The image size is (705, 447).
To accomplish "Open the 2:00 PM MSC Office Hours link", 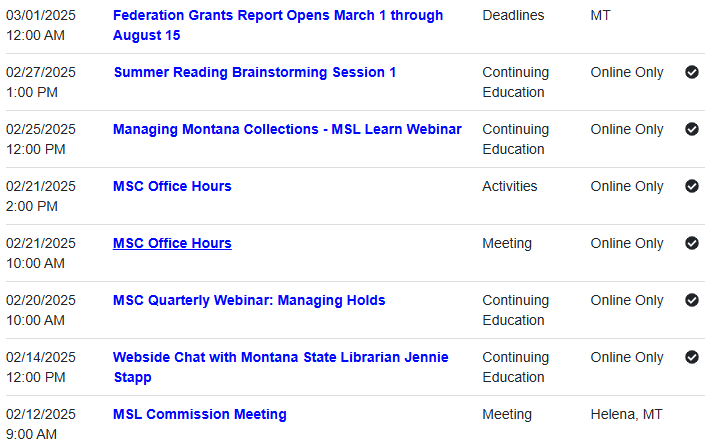I will [172, 186].
